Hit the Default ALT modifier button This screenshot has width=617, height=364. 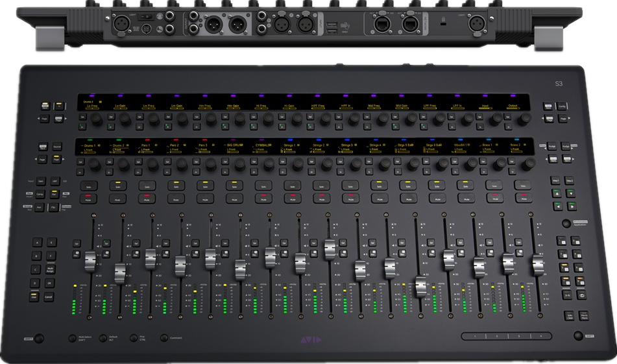pos(103,337)
